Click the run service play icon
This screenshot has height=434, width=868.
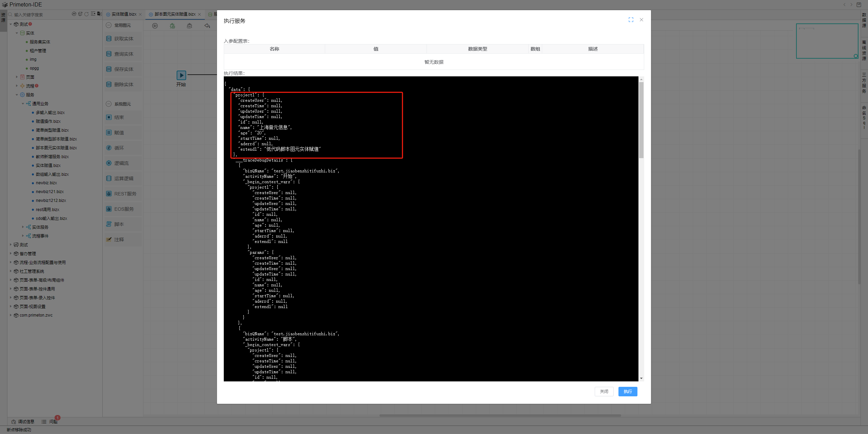155,26
